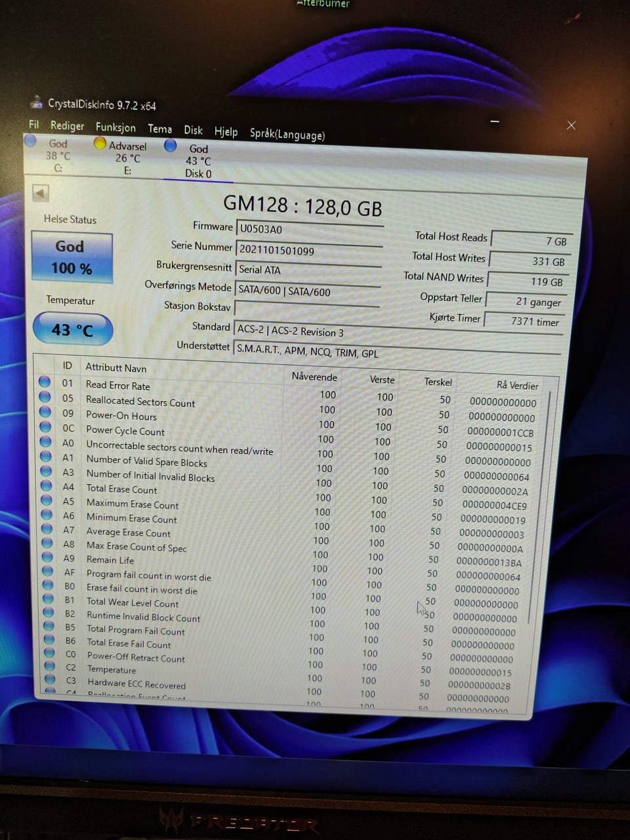Click the status orb for Runtime Invalid Block Count
Screen dimensions: 630x840
click(x=49, y=612)
